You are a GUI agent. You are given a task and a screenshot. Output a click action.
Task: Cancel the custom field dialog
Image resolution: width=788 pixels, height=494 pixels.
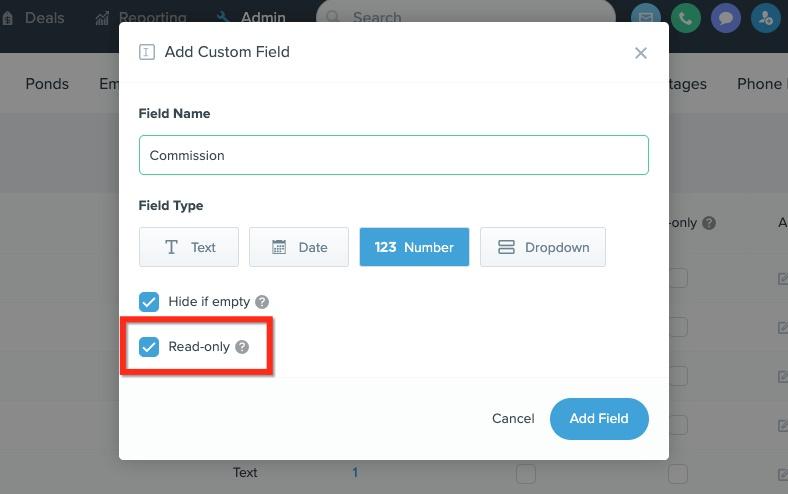pyautogui.click(x=513, y=419)
